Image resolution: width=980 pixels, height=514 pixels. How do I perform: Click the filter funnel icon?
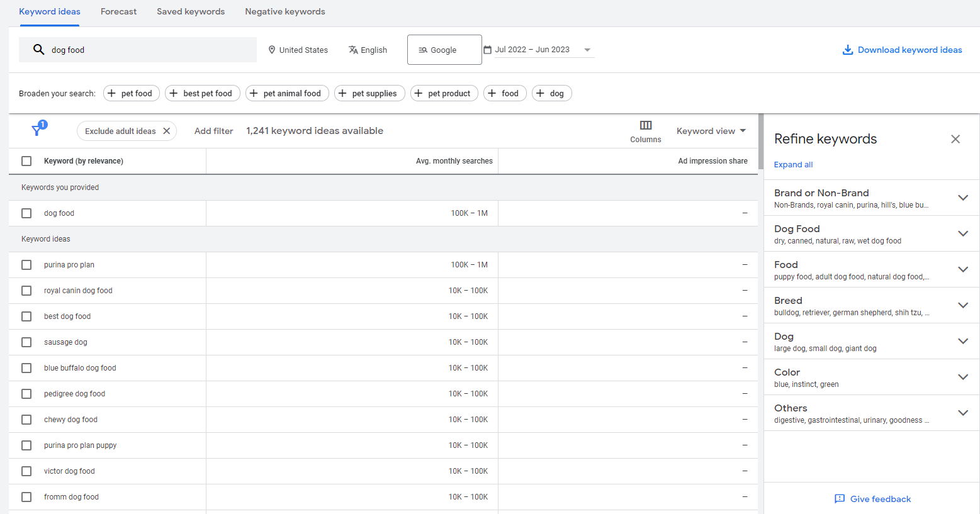38,130
